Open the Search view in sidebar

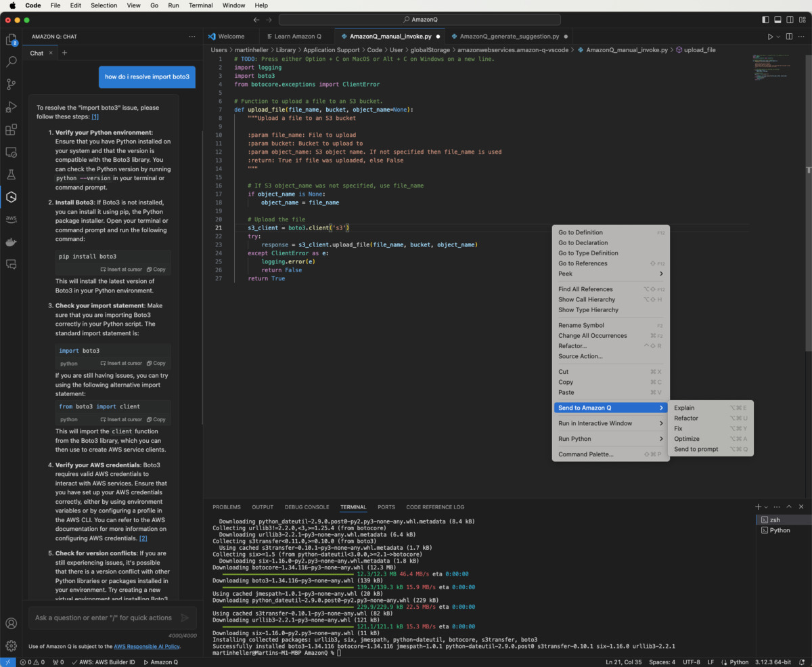10,63
